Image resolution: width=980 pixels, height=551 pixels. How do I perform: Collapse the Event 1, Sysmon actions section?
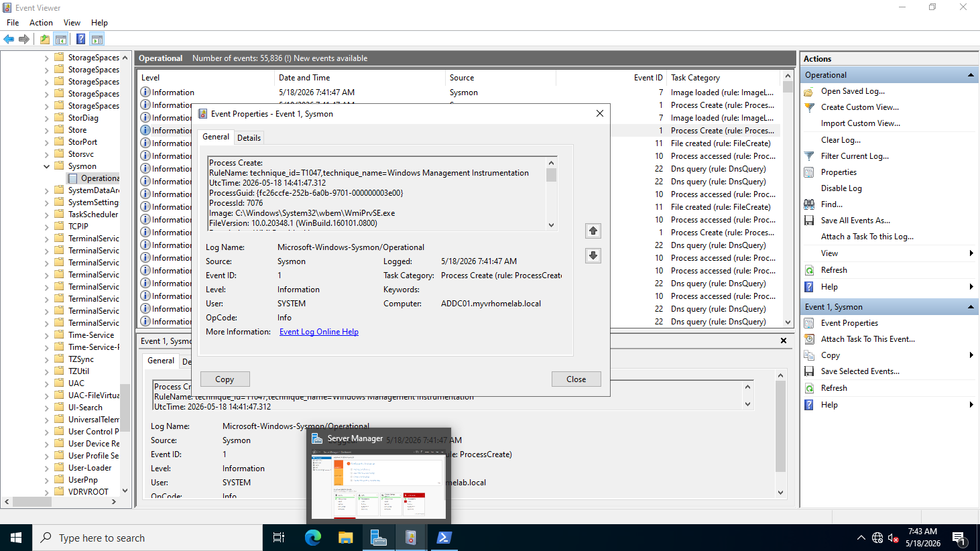971,307
